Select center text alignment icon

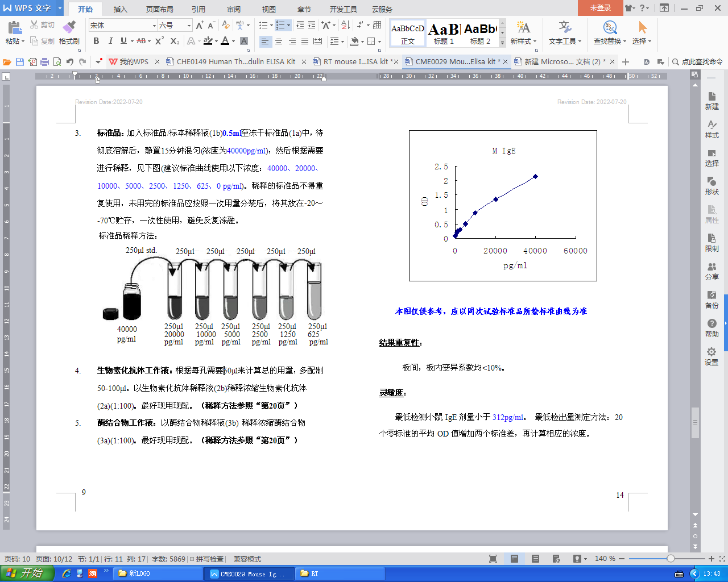click(x=279, y=41)
